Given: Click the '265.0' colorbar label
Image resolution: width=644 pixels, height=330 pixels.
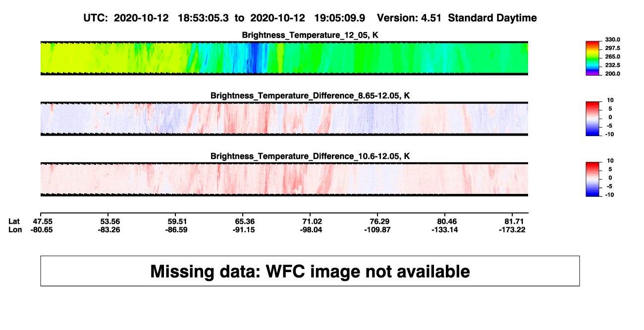Looking at the screenshot, I should point(613,56).
